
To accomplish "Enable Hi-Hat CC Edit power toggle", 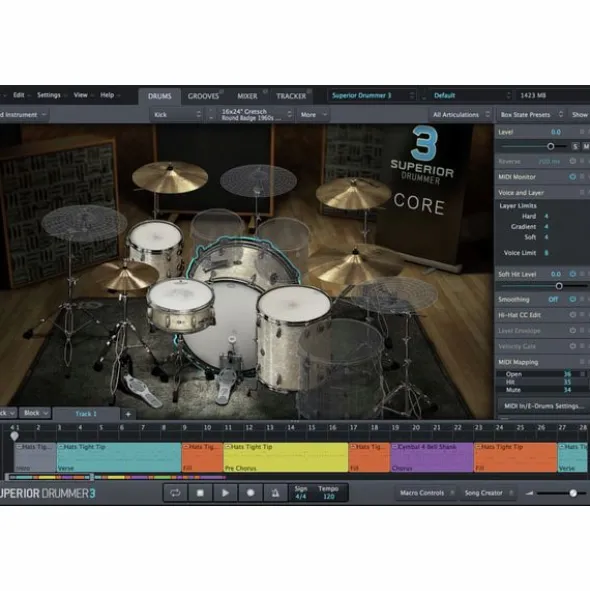I will pos(573,315).
